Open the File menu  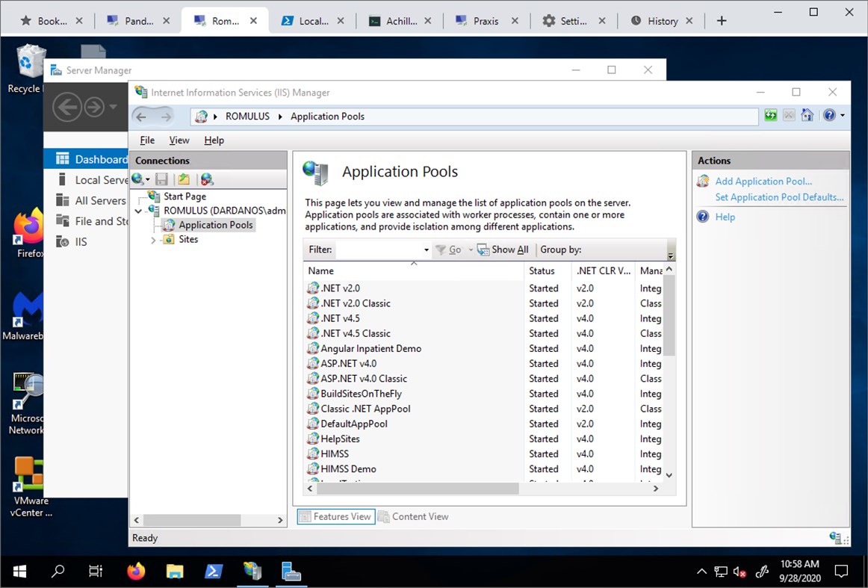coord(147,140)
